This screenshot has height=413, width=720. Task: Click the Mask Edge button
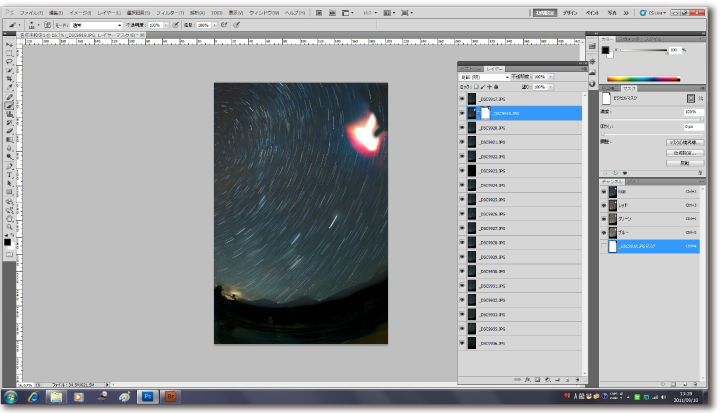click(684, 143)
